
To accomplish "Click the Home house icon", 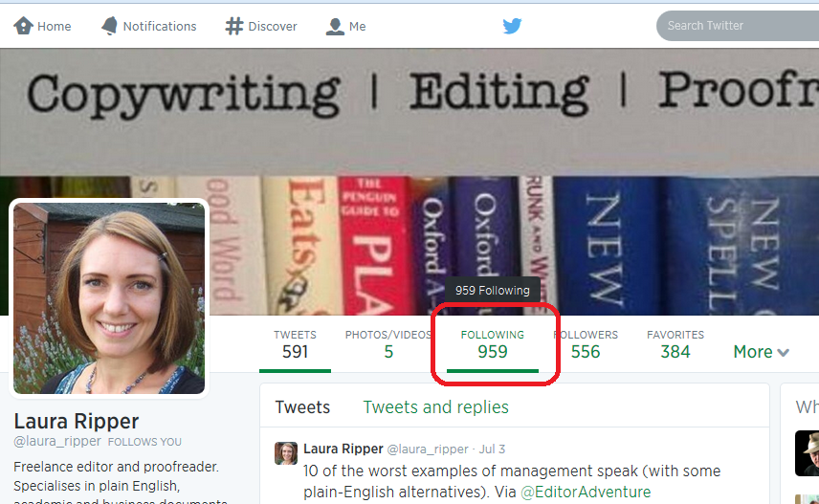I will click(24, 26).
